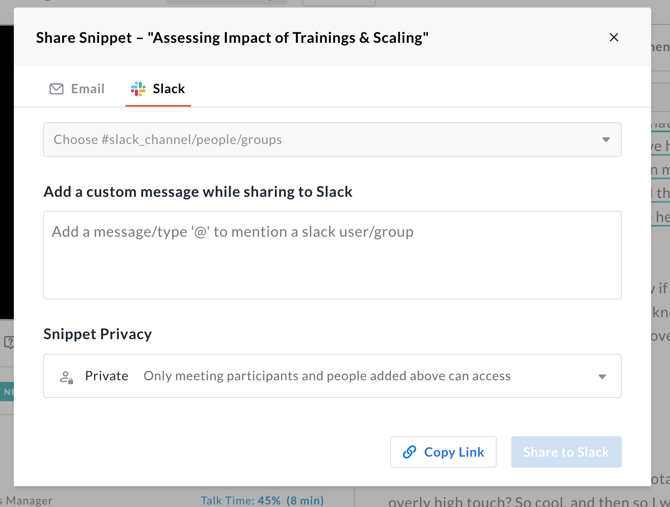Click the Snippet Privacy heading label
The height and width of the screenshot is (507, 670).
(98, 334)
